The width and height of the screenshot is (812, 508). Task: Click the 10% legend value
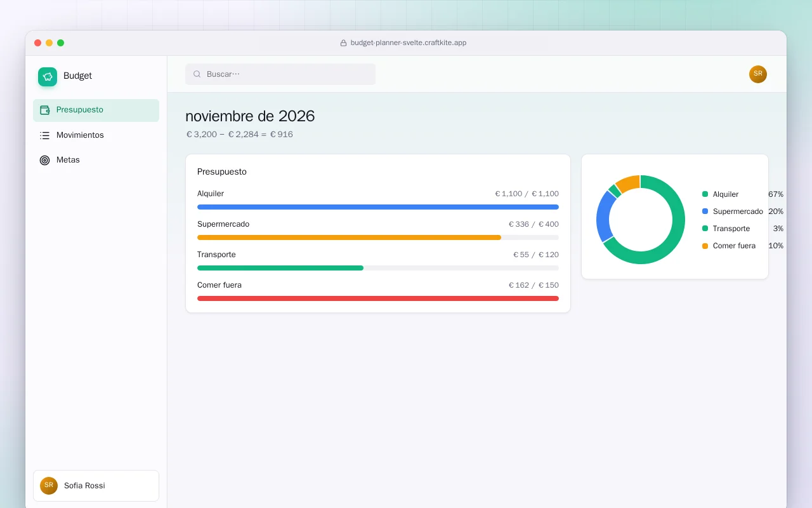776,246
